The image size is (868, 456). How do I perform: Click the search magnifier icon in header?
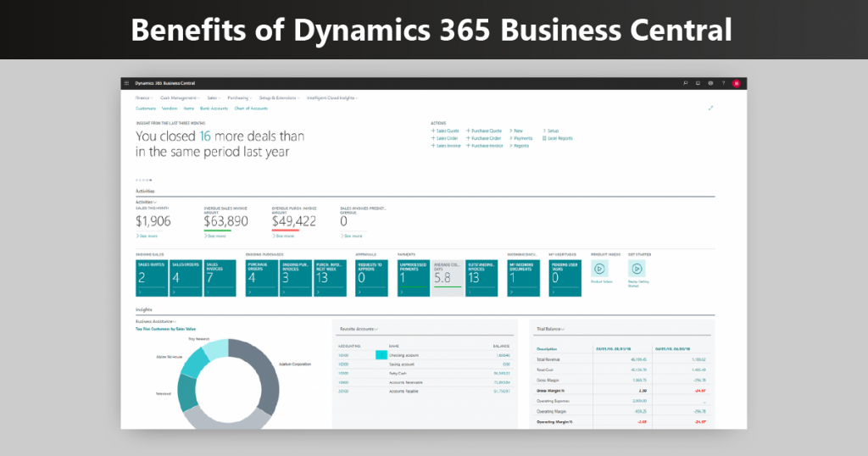[x=685, y=83]
